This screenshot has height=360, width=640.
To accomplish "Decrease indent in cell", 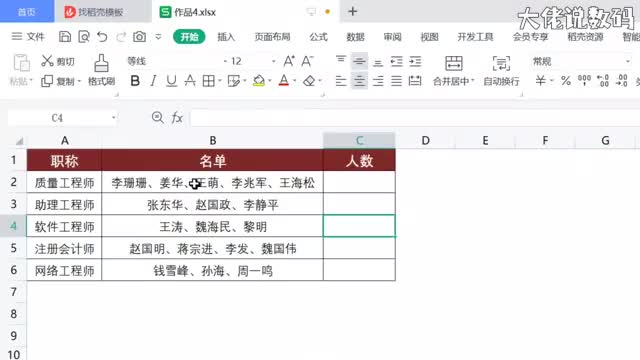I will tap(396, 62).
